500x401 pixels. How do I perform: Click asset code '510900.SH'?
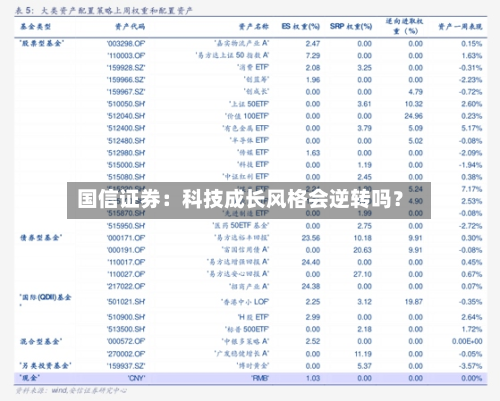click(x=126, y=317)
